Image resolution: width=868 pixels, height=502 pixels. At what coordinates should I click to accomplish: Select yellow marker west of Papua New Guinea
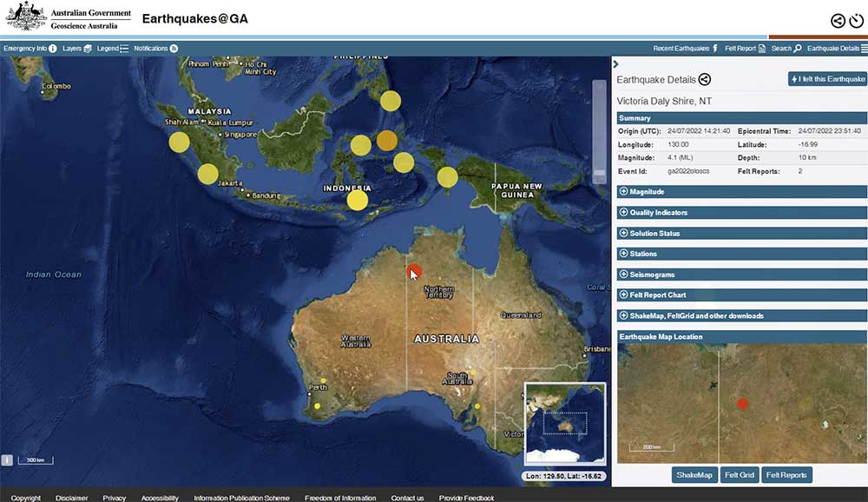point(447,177)
